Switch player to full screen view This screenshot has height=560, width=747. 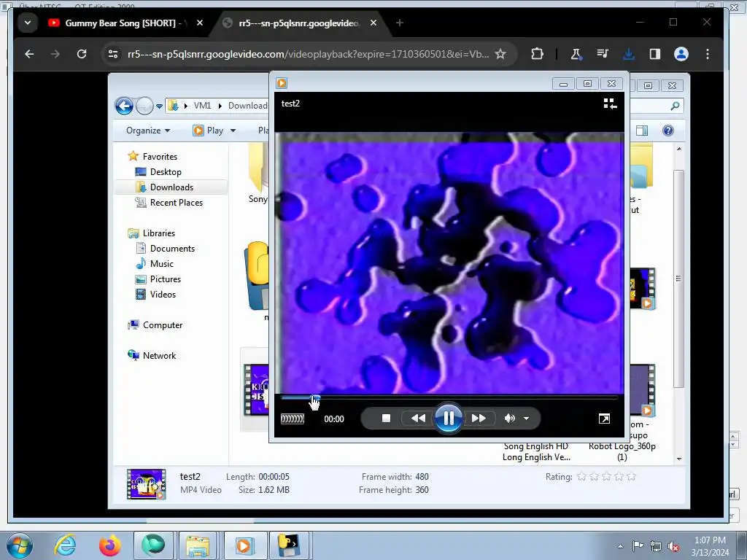tap(604, 419)
